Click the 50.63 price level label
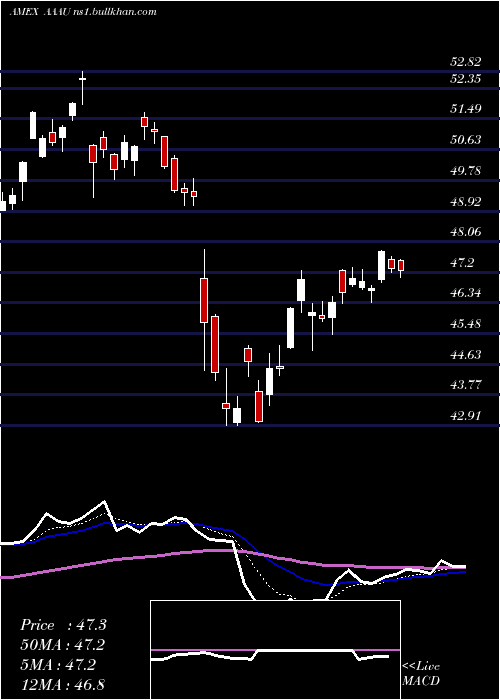The height and width of the screenshot is (700, 500). tap(465, 140)
